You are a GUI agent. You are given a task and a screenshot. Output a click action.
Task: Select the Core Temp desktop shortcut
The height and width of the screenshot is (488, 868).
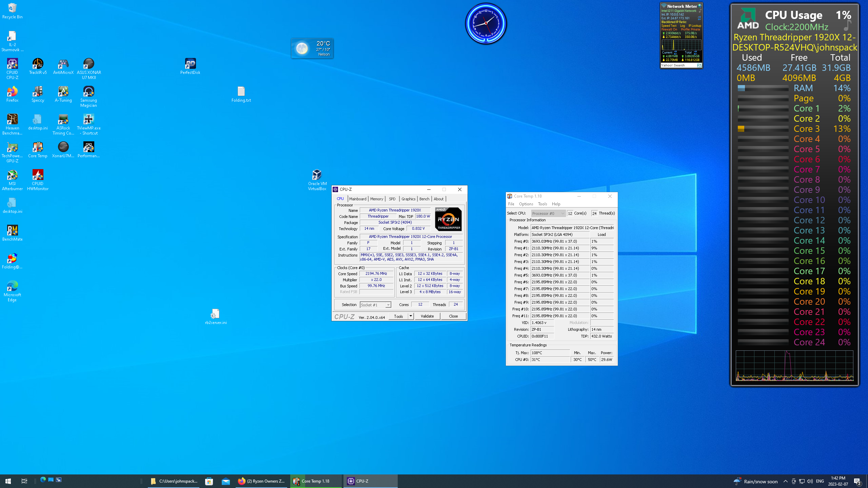38,150
